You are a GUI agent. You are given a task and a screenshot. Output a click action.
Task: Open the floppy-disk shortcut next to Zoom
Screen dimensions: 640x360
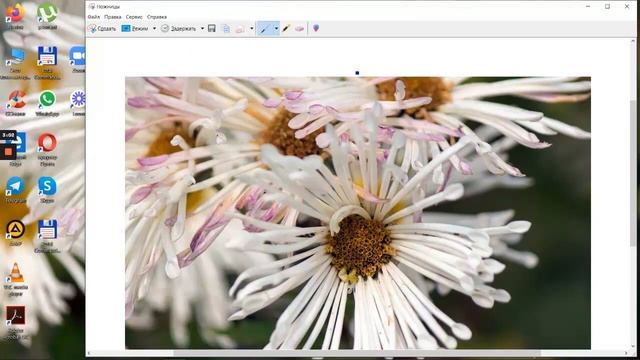(x=47, y=62)
